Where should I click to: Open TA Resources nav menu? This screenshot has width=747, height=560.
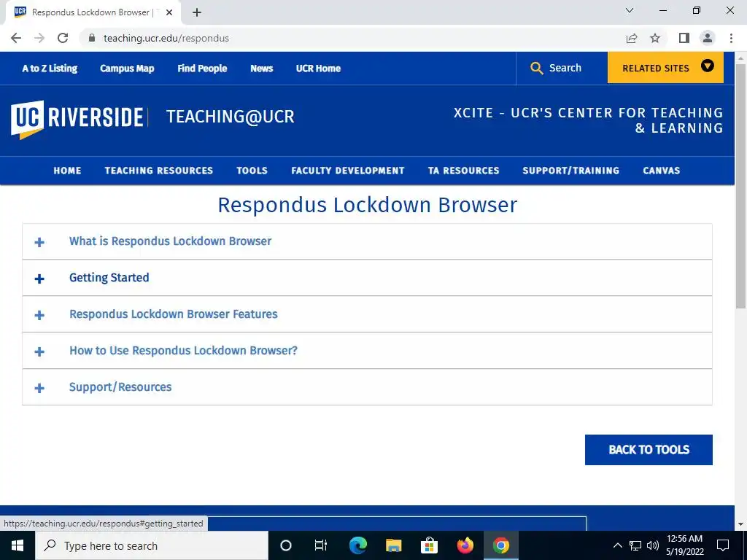click(x=463, y=171)
